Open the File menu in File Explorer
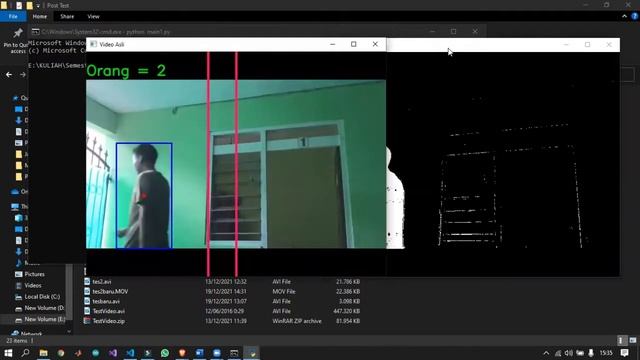640x360 pixels. click(13, 16)
